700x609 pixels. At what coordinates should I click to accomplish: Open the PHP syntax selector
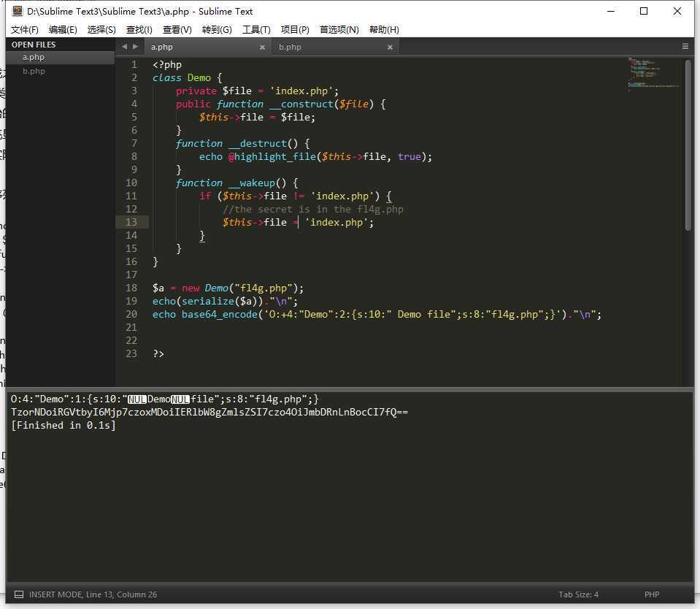click(652, 594)
